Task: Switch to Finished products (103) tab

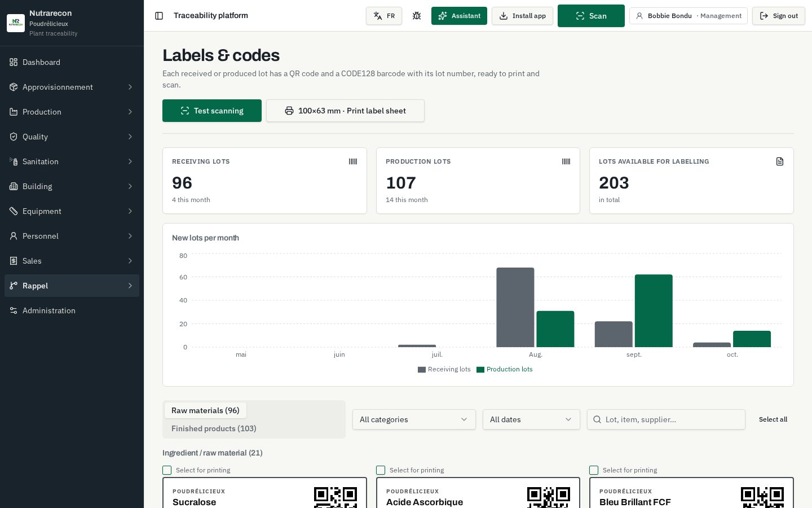Action: 214,428
